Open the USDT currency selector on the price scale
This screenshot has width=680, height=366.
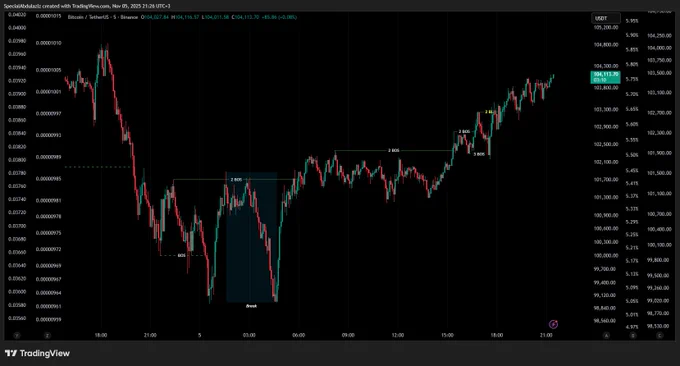pos(606,18)
